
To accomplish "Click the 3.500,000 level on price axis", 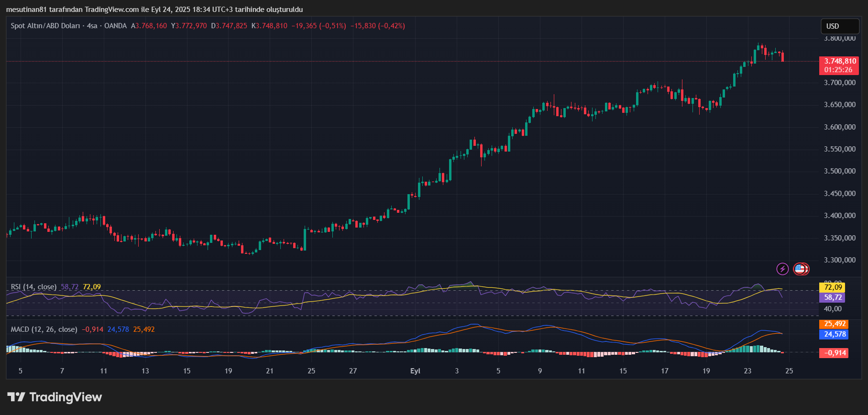I will tap(839, 171).
